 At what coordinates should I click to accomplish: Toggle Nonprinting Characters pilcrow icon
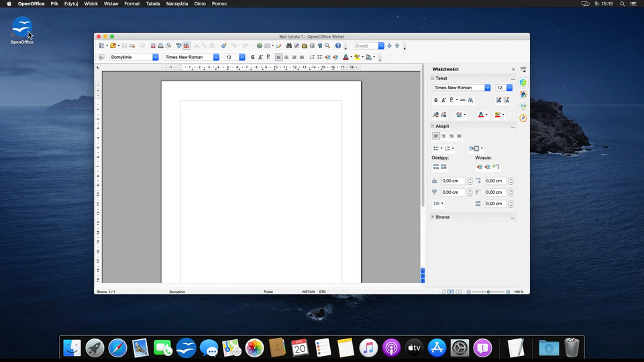[319, 46]
